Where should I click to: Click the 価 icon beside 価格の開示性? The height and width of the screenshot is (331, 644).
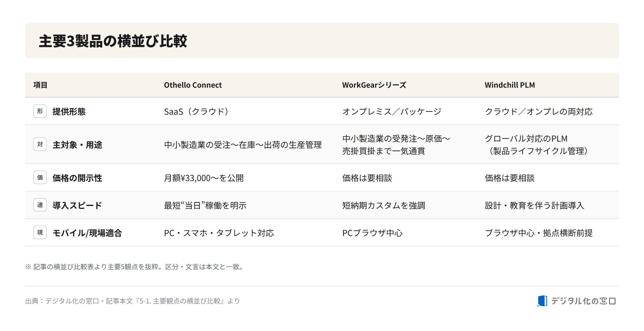click(40, 177)
